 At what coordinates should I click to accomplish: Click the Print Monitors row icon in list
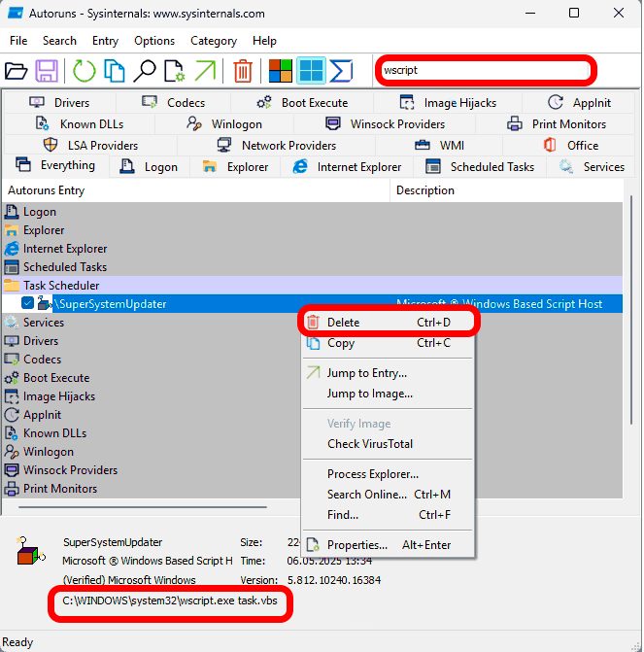pyautogui.click(x=12, y=488)
